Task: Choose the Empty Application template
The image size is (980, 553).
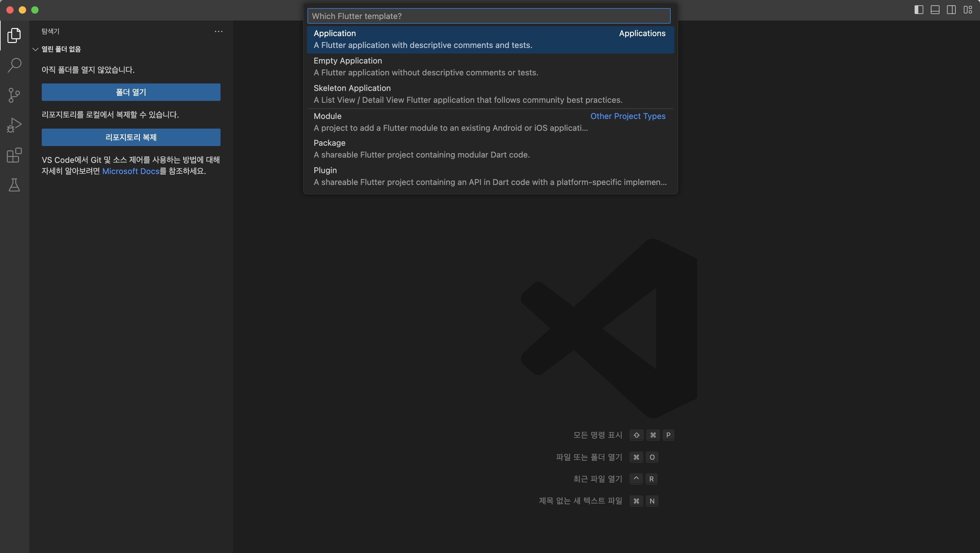Action: [490, 67]
